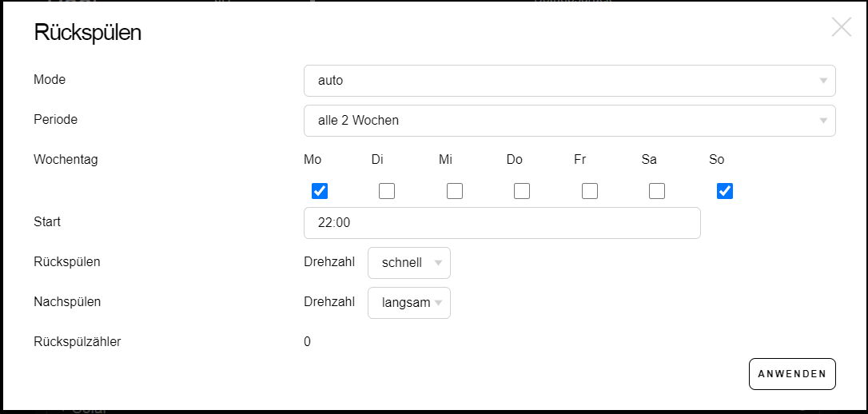Click the Periode dropdown arrow icon
The width and height of the screenshot is (868, 414).
[823, 121]
